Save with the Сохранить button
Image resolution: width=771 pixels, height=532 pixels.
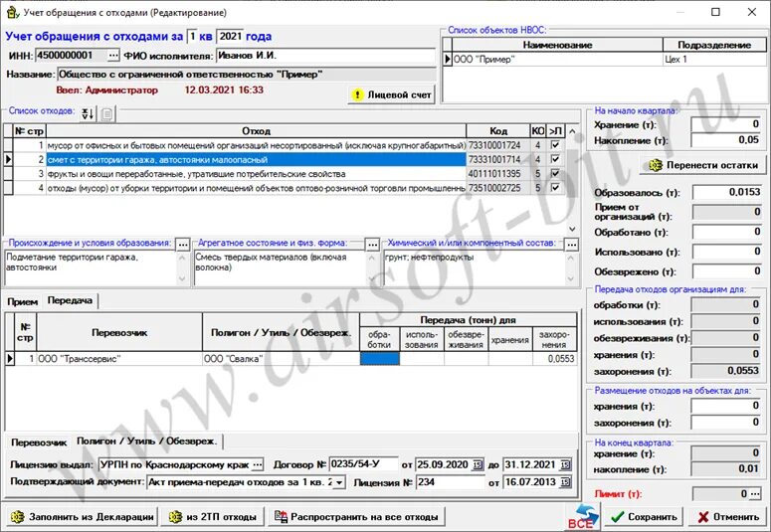644,517
